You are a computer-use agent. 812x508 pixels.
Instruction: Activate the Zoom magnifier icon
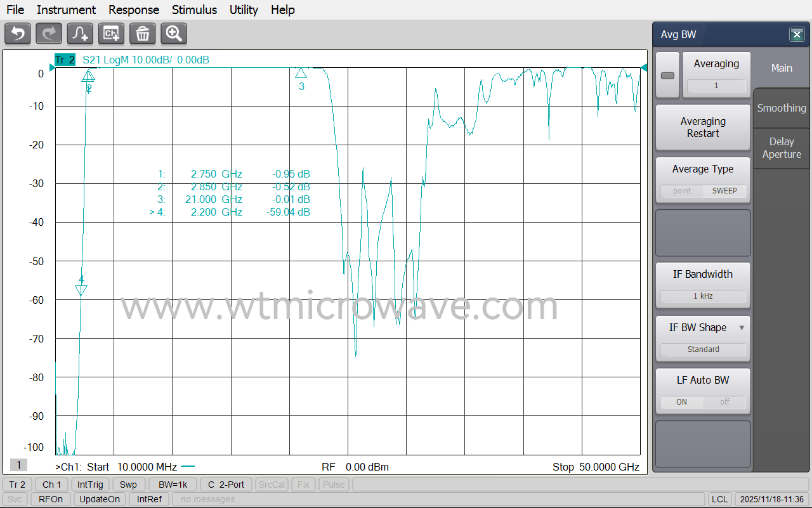click(x=173, y=33)
